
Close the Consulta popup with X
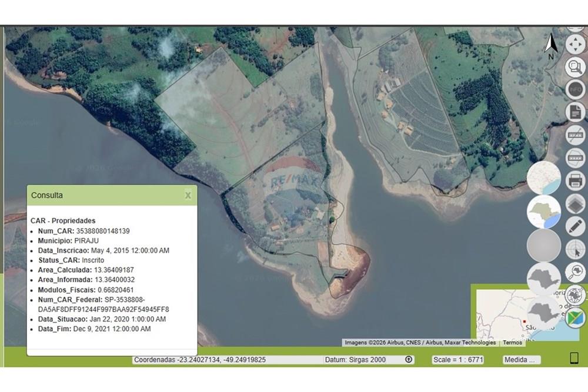[188, 195]
